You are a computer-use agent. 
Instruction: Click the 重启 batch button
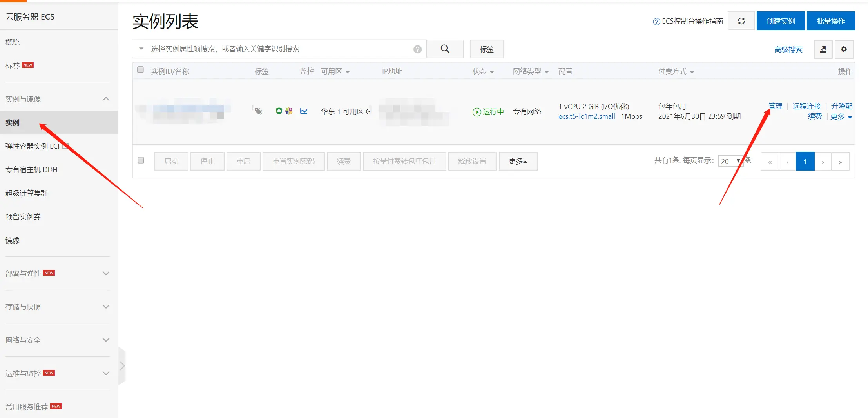pyautogui.click(x=243, y=161)
